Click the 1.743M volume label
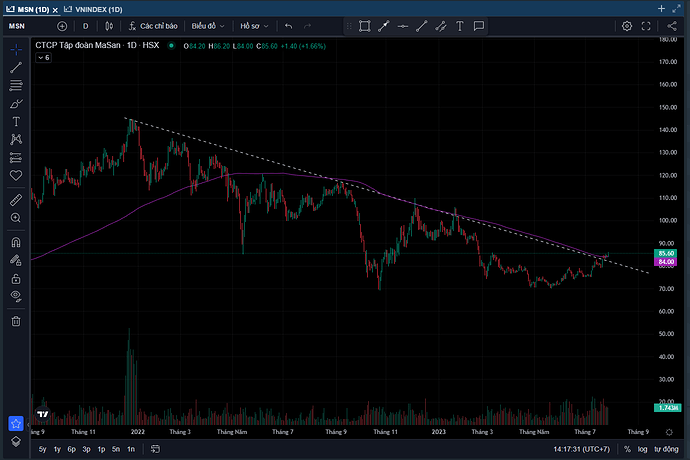 tap(668, 408)
